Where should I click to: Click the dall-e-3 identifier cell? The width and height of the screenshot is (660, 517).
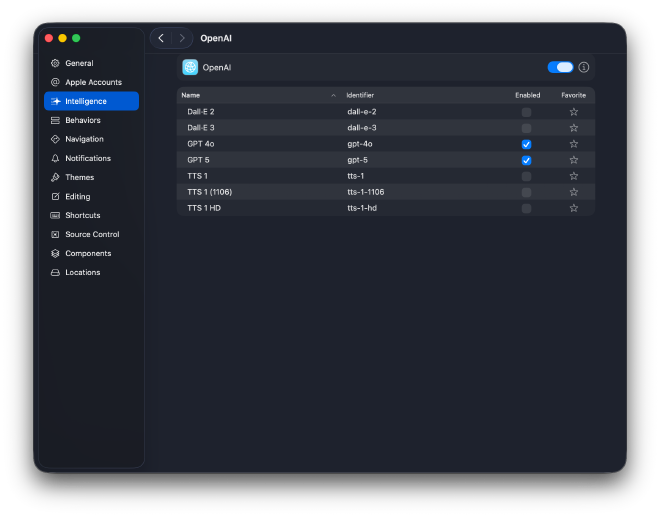(x=362, y=128)
